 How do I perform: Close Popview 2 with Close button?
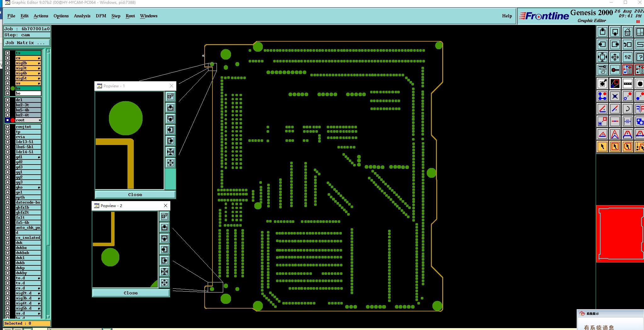pyautogui.click(x=131, y=293)
